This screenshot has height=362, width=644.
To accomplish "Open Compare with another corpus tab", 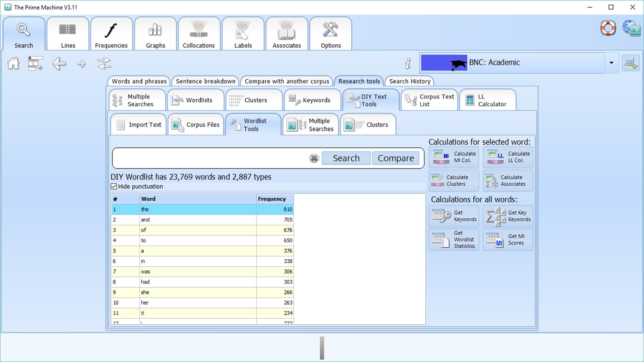I will (287, 81).
